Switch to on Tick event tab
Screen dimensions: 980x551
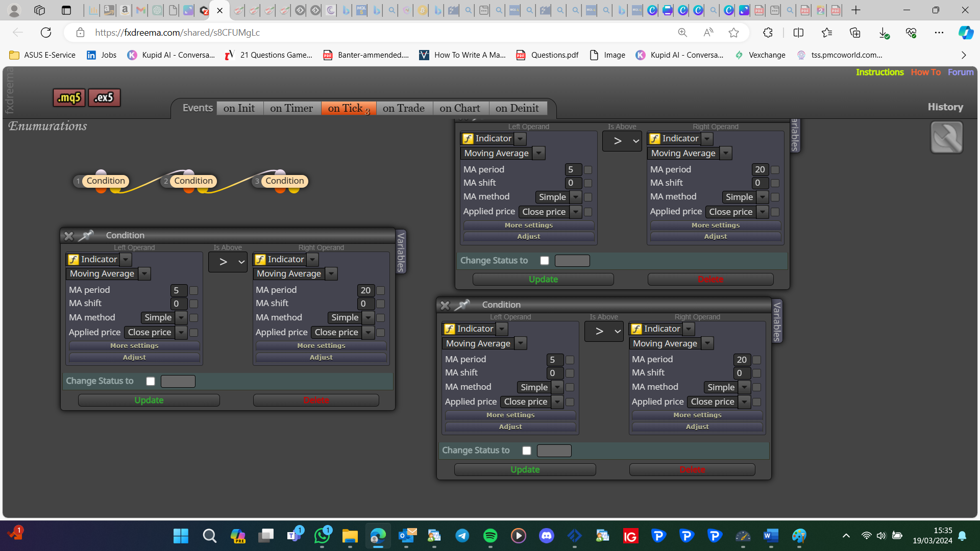349,108
